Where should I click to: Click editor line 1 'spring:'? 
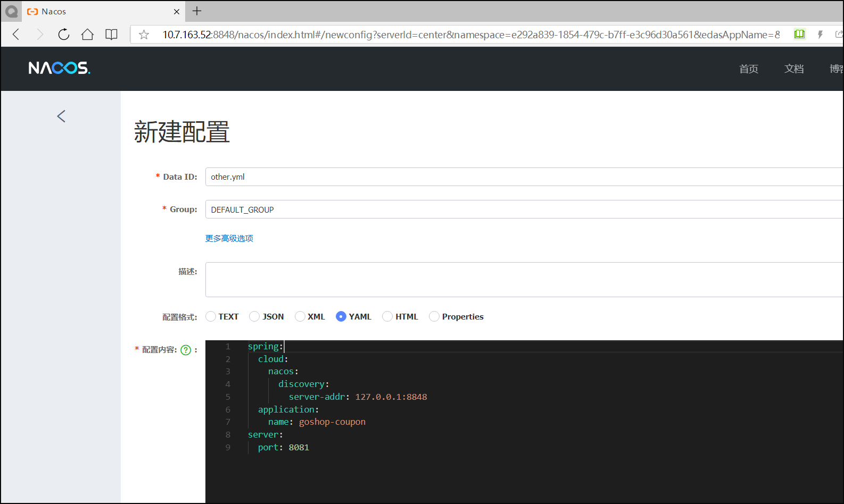click(266, 347)
